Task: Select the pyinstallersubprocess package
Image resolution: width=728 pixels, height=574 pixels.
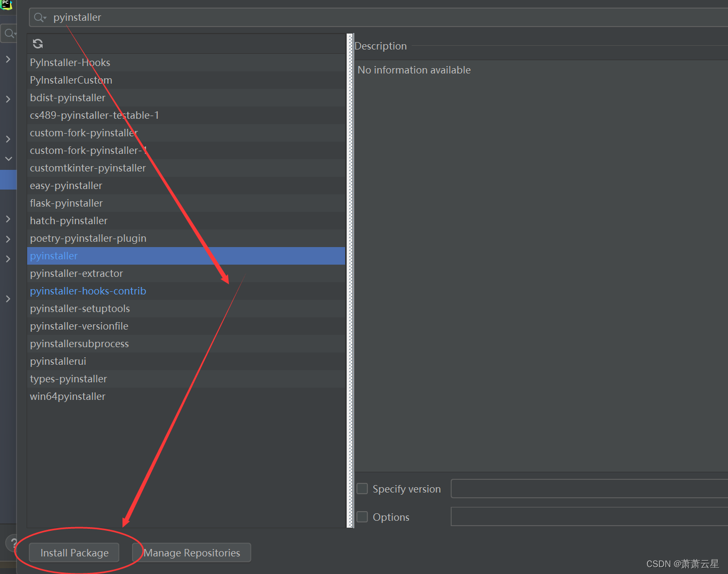Action: click(186, 343)
